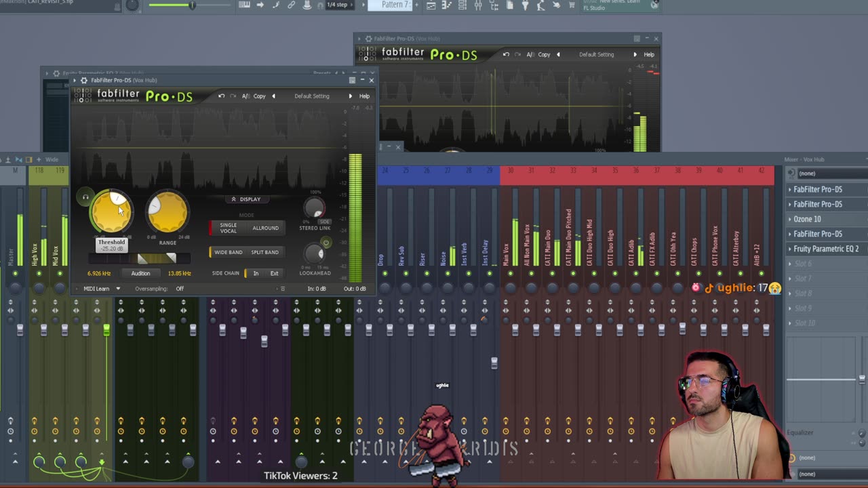Open Default Setting preset menu in front Pro-DS

point(312,96)
